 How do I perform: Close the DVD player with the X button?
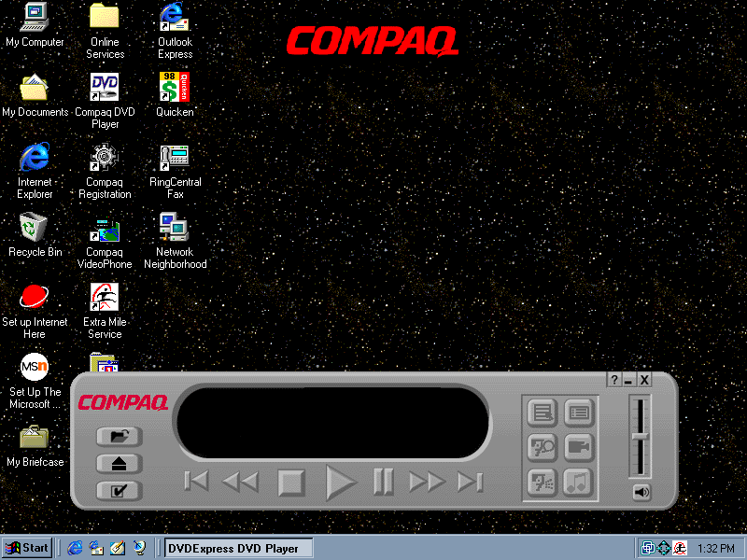coord(644,380)
